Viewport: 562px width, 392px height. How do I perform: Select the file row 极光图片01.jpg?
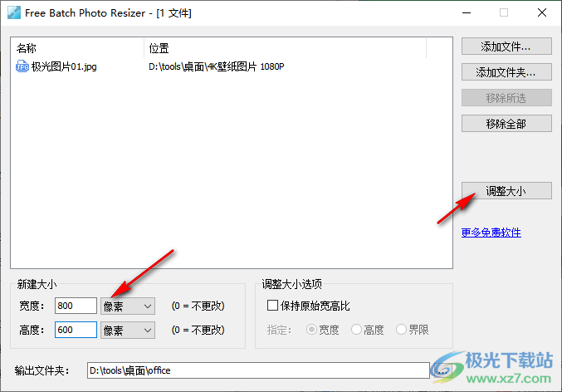tap(231, 66)
